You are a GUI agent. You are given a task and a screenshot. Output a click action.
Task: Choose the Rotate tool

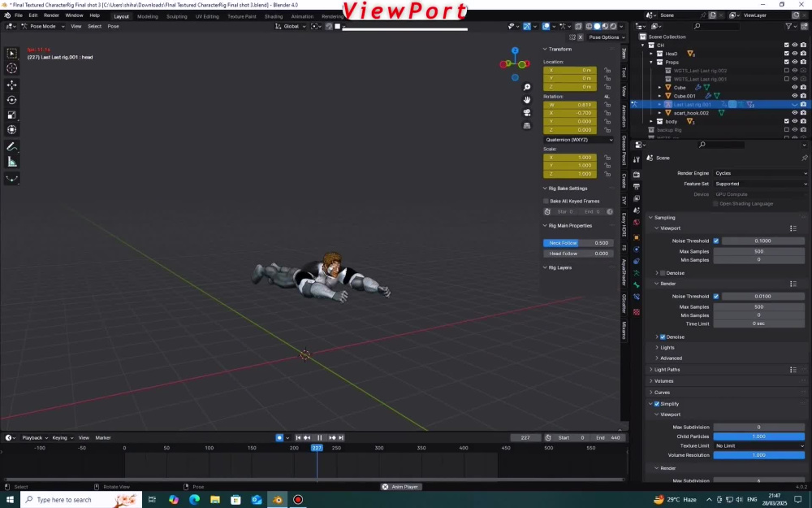click(x=12, y=99)
